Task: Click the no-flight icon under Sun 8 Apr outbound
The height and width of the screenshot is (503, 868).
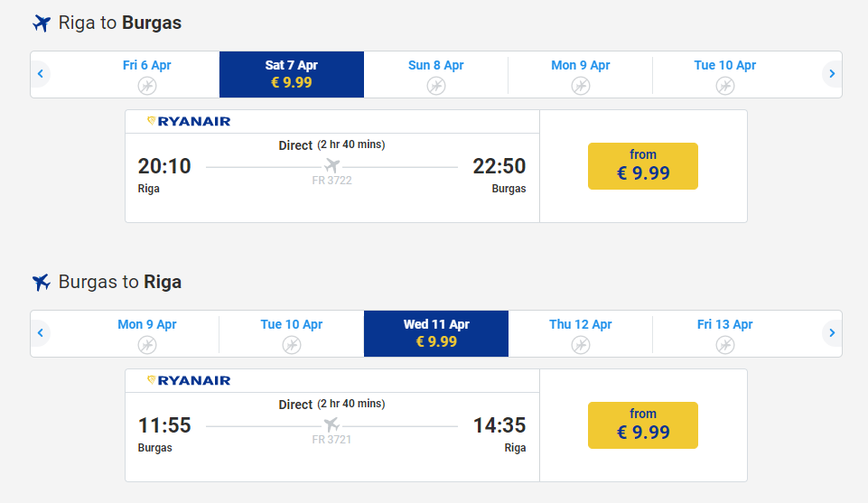Action: pos(435,86)
